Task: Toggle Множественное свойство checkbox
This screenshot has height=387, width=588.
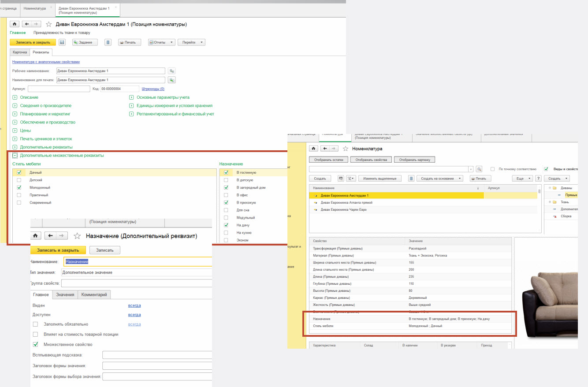Action: (x=36, y=345)
